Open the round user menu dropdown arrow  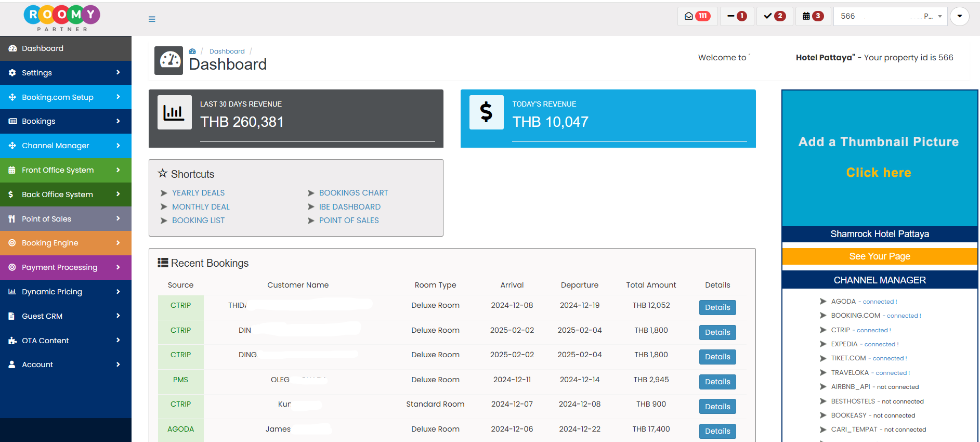(959, 16)
